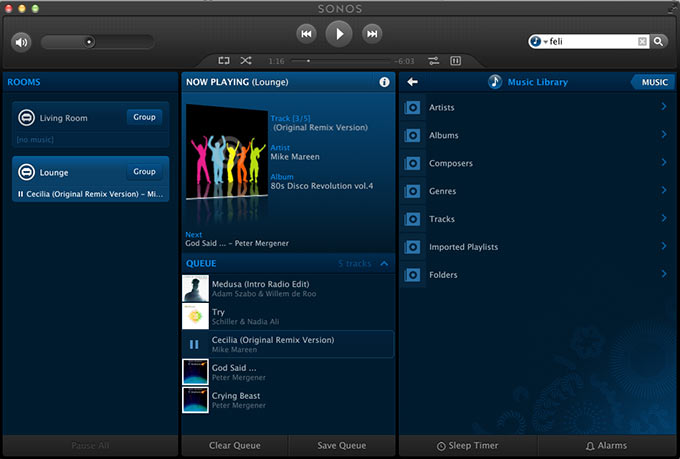Adjust the volume slider knob

click(89, 42)
